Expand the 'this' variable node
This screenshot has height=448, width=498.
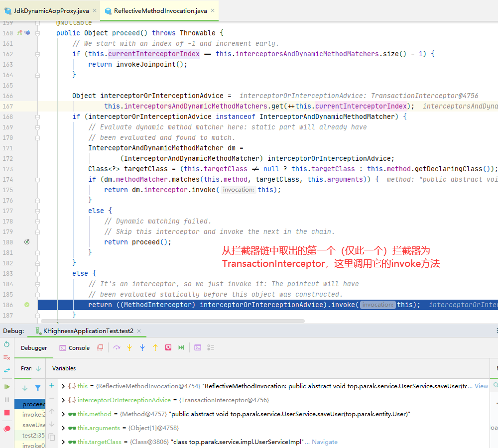coord(63,386)
